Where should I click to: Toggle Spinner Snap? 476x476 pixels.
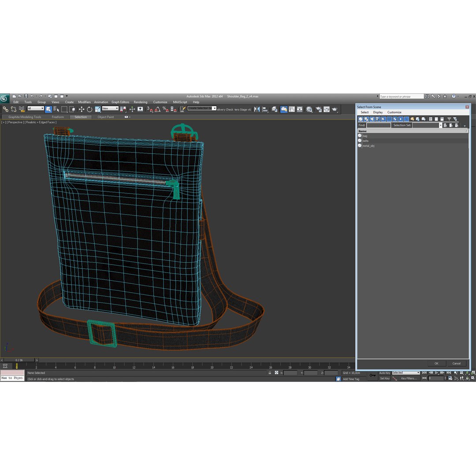173,109
